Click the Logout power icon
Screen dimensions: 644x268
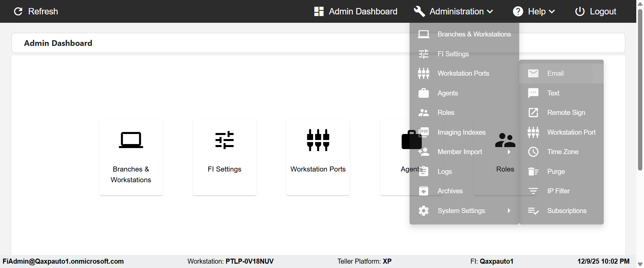(x=580, y=11)
